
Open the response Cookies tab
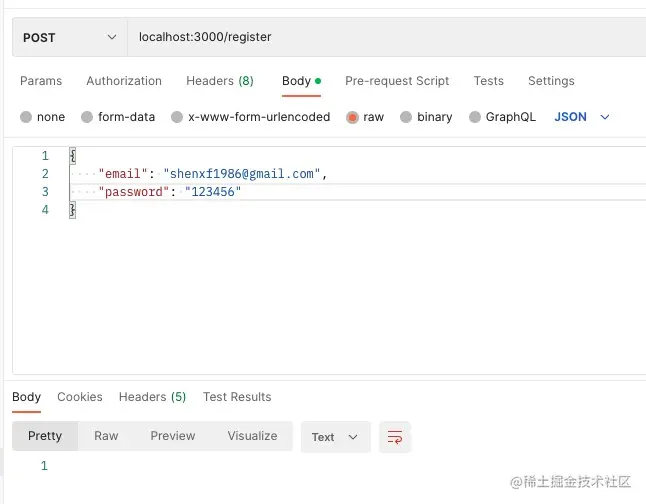(80, 397)
